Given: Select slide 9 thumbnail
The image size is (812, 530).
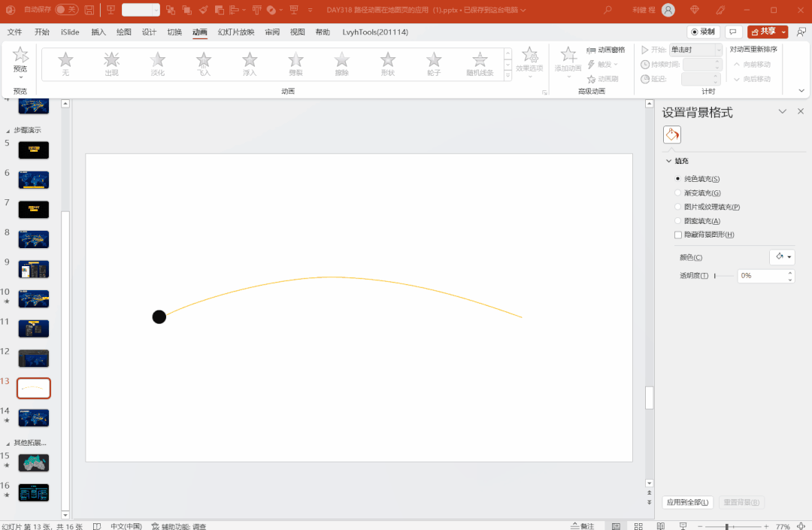Looking at the screenshot, I should [34, 269].
